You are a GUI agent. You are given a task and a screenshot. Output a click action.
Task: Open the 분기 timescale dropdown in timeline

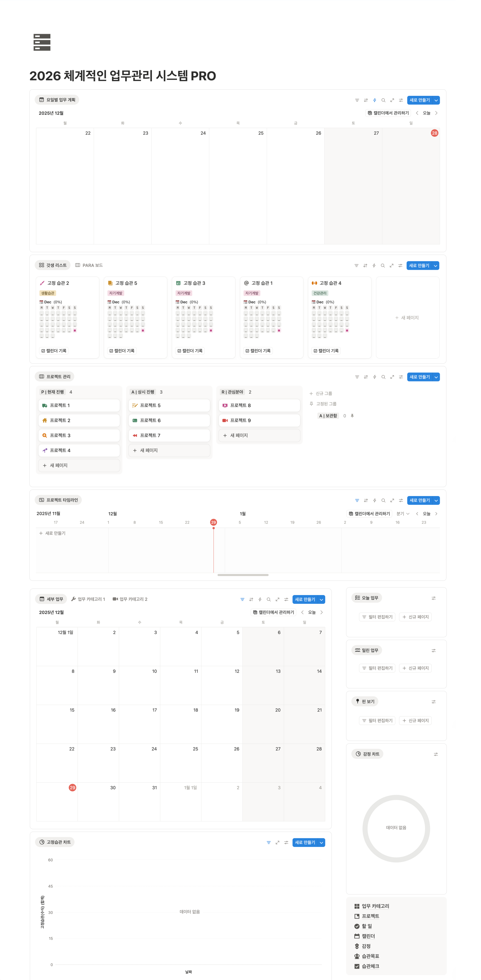point(403,513)
